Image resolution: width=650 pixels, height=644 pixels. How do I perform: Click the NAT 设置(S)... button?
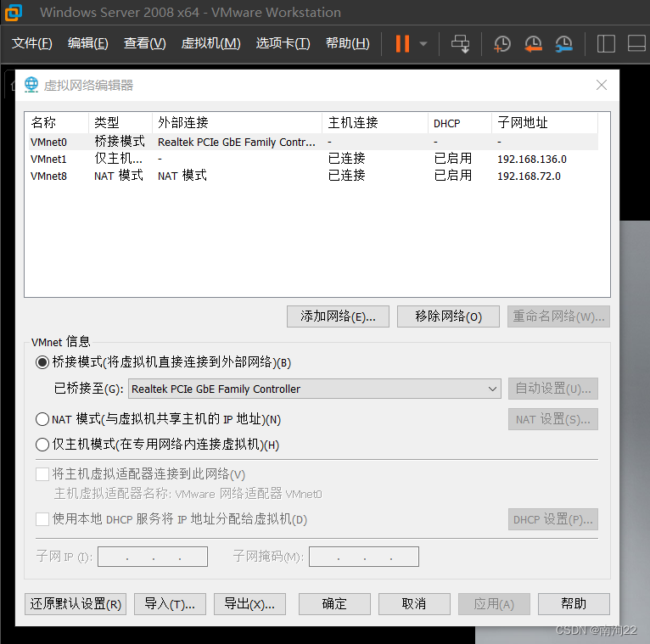coord(553,419)
